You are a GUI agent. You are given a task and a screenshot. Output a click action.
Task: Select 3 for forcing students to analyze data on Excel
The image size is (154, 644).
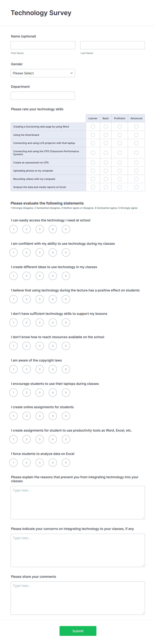point(40,463)
